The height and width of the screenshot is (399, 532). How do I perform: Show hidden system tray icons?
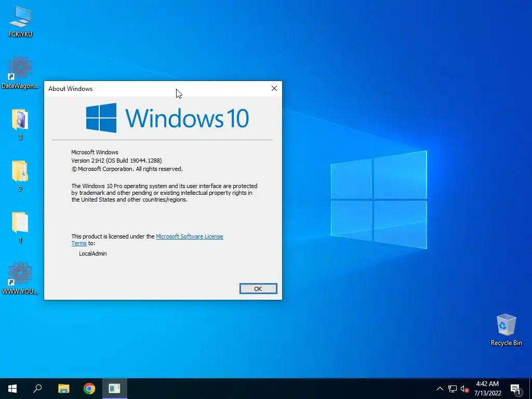tap(440, 389)
